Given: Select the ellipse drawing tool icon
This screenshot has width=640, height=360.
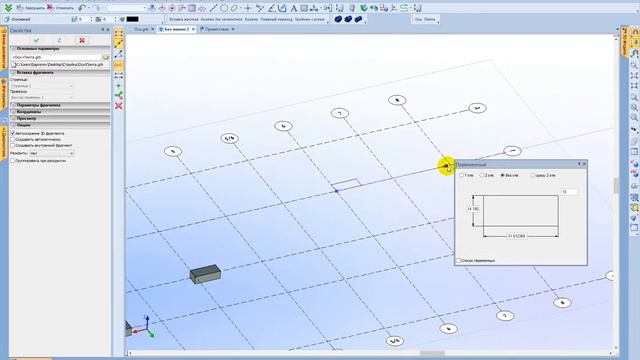Looking at the screenshot, I should click(234, 8).
